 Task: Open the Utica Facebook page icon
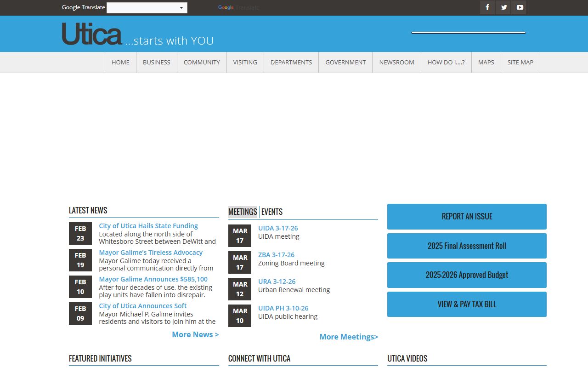pos(487,7)
